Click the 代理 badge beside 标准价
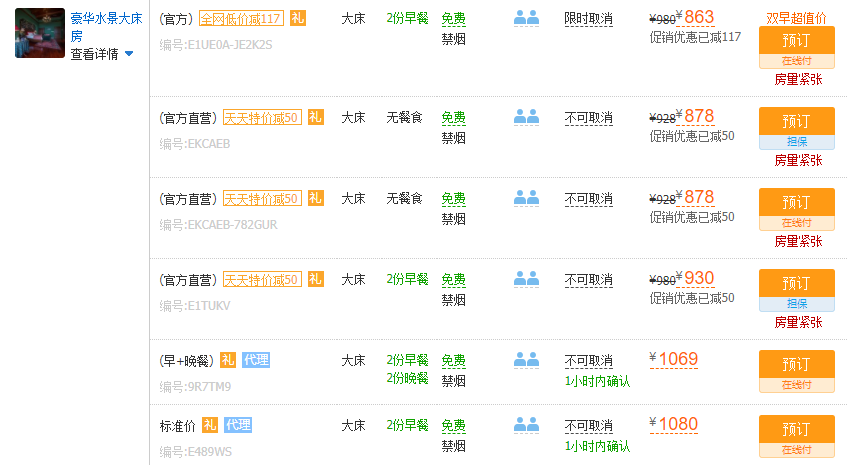This screenshot has width=848, height=465. [238, 425]
